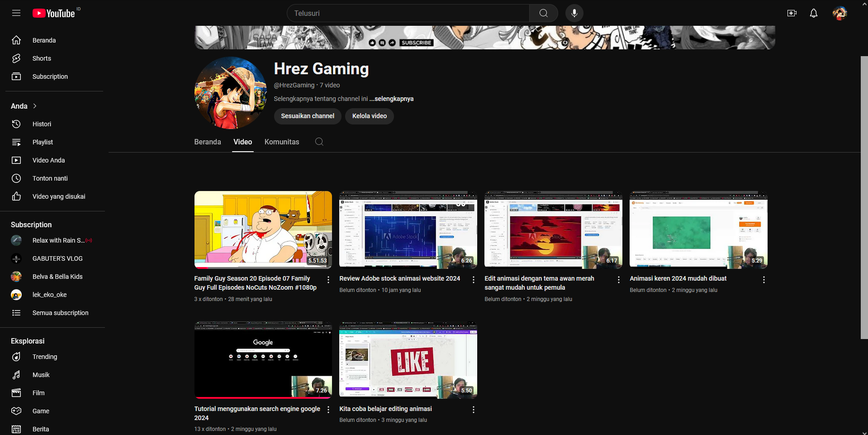Open Playlist in sidebar
The width and height of the screenshot is (868, 435).
click(x=54, y=142)
